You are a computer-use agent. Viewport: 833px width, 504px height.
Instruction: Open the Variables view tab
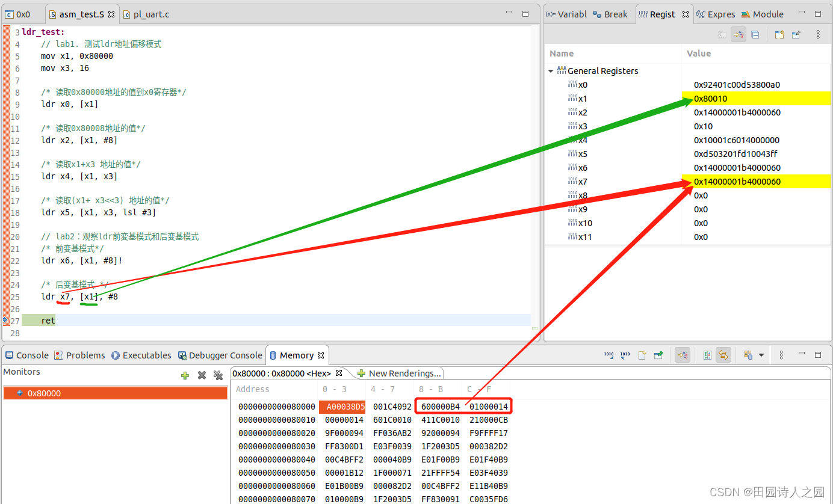(566, 14)
